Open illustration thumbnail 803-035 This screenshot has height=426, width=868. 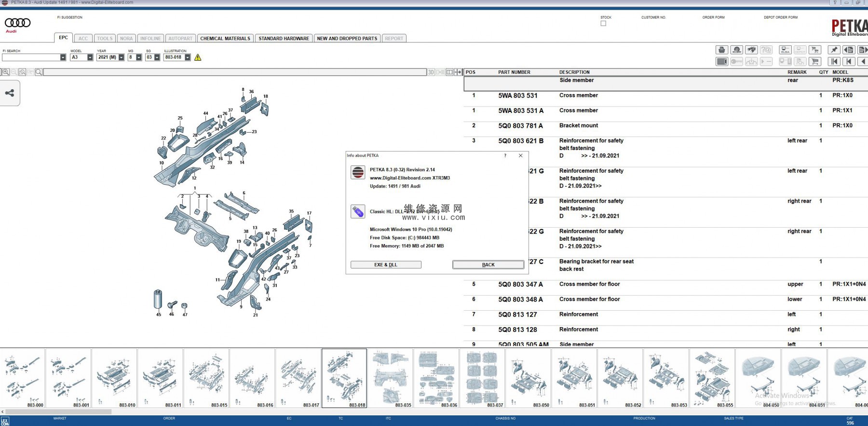tap(390, 379)
